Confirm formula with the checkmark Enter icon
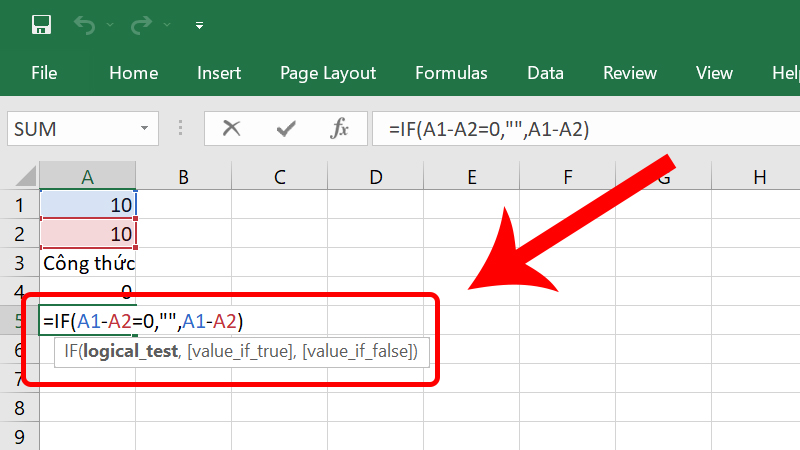800x450 pixels. click(286, 128)
